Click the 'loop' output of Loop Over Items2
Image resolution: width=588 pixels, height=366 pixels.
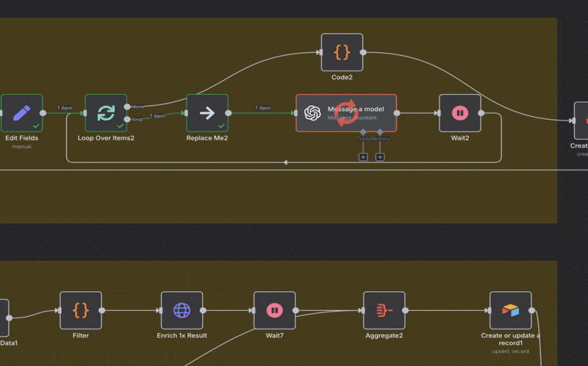point(128,119)
